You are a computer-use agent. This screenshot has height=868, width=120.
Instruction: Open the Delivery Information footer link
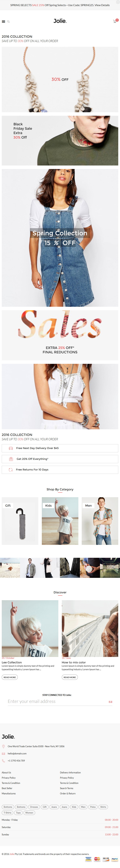coord(70,773)
